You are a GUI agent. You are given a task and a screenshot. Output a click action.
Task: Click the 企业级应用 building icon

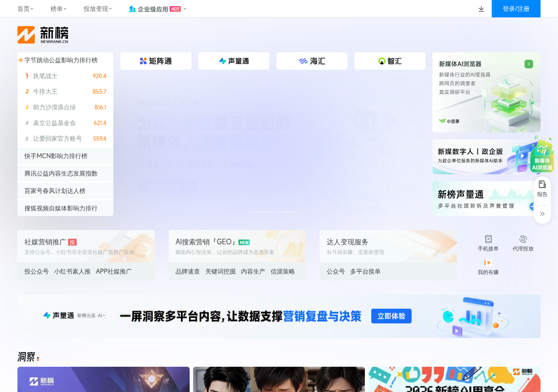click(133, 9)
